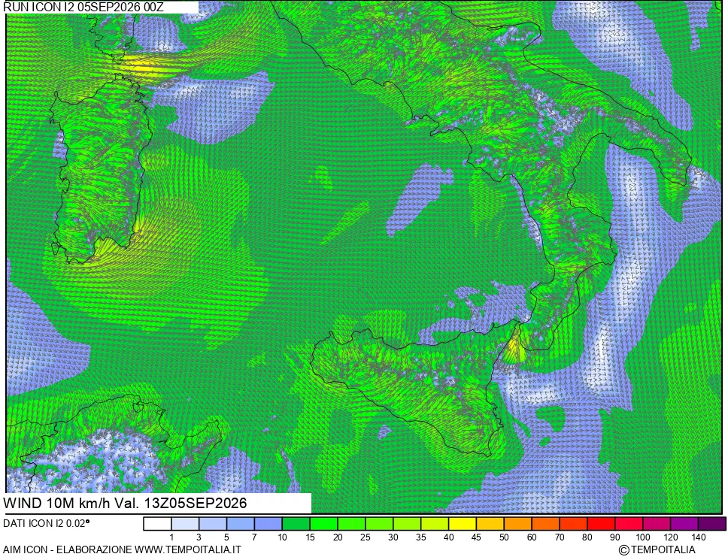Click legend swatch between 20 and 25
The image size is (728, 560).
click(351, 524)
